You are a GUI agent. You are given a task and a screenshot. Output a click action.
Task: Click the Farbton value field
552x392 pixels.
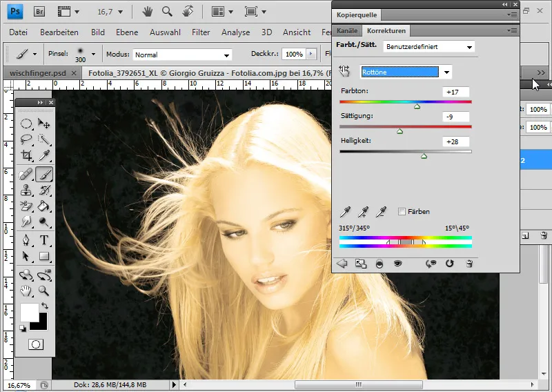click(x=456, y=92)
